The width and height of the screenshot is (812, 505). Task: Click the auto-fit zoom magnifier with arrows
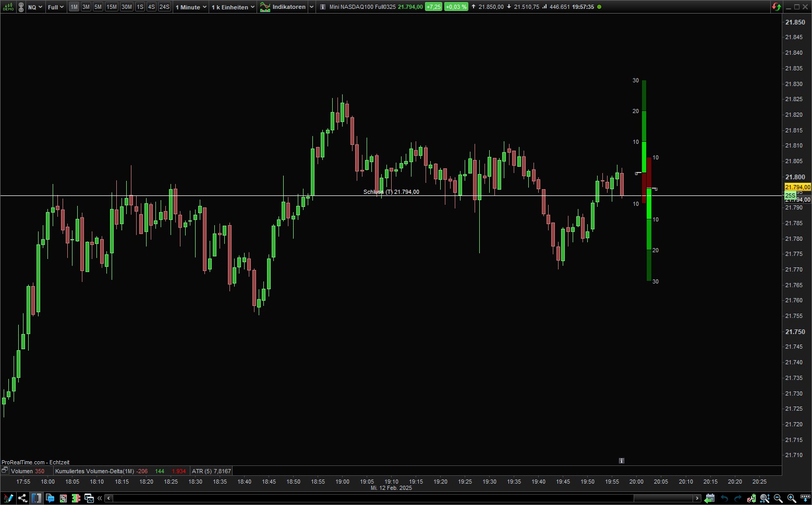coord(765,498)
